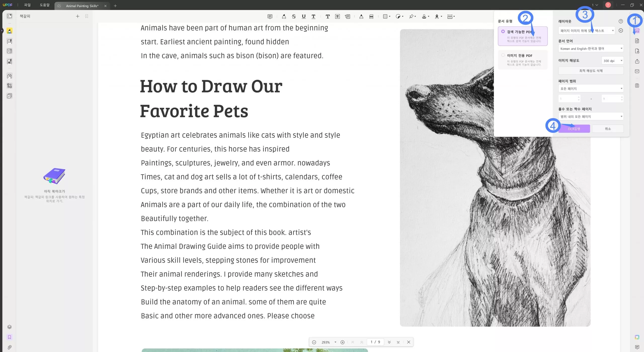Jump to the last page arrow
The height and width of the screenshot is (352, 644).
pos(398,342)
